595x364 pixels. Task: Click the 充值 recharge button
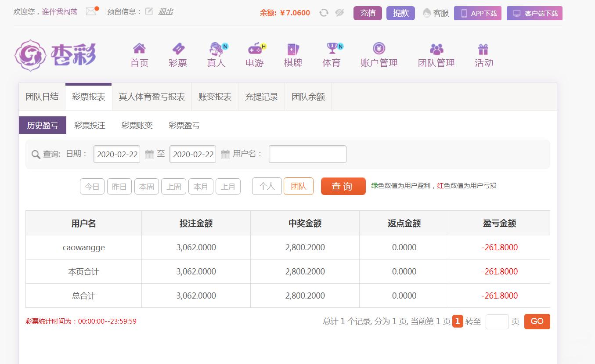(x=368, y=13)
